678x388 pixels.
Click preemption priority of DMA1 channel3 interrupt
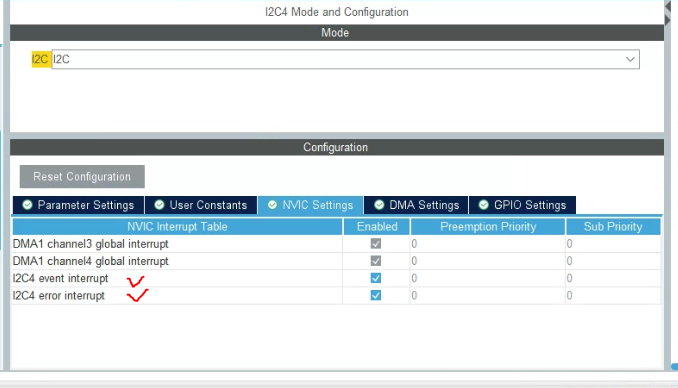click(488, 244)
